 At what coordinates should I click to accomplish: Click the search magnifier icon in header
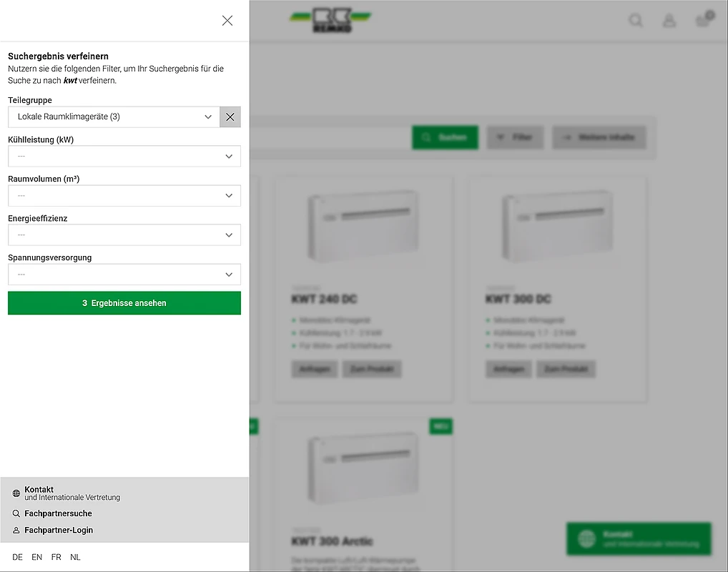(635, 21)
